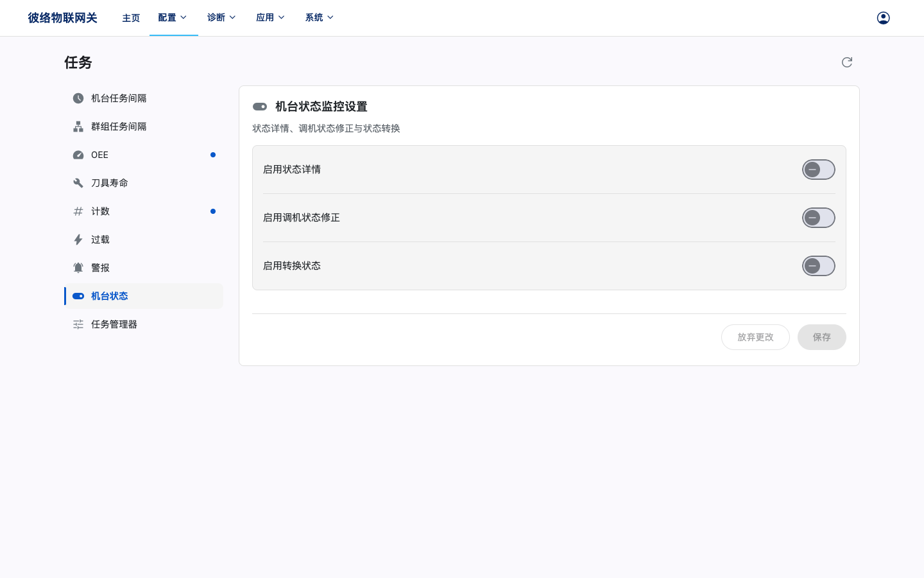
Task: Toggle the 启用状态详情 switch
Action: (x=819, y=170)
